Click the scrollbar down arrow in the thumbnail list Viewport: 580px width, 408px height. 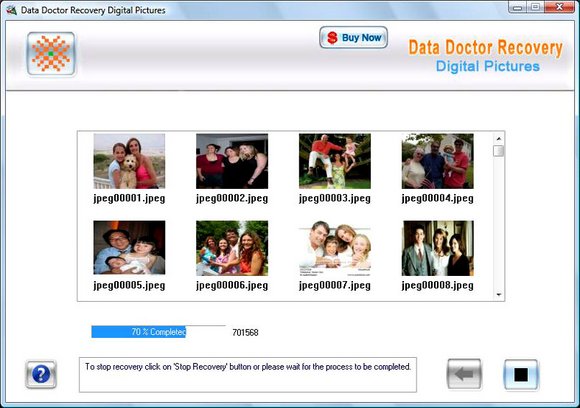pyautogui.click(x=499, y=295)
